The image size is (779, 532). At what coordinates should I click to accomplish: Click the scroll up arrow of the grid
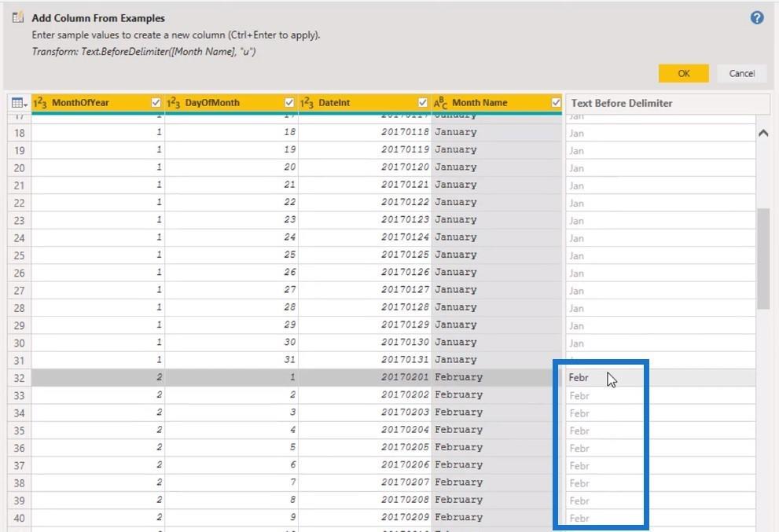click(763, 133)
